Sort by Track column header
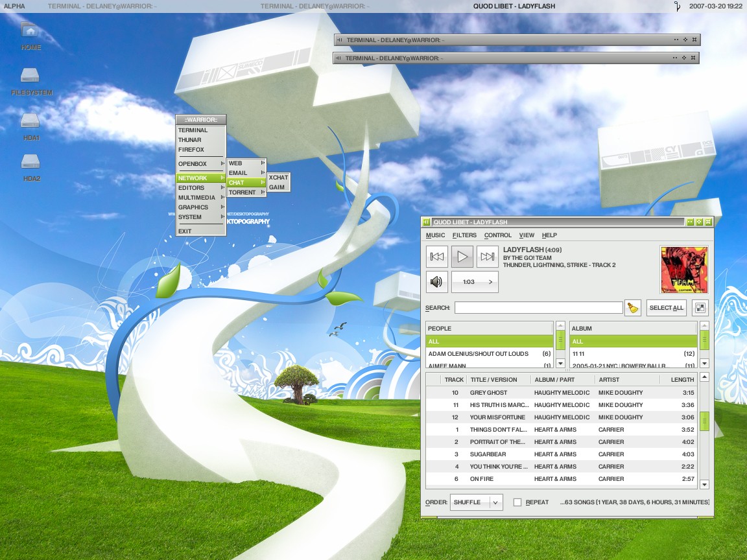The width and height of the screenshot is (747, 560). point(454,380)
